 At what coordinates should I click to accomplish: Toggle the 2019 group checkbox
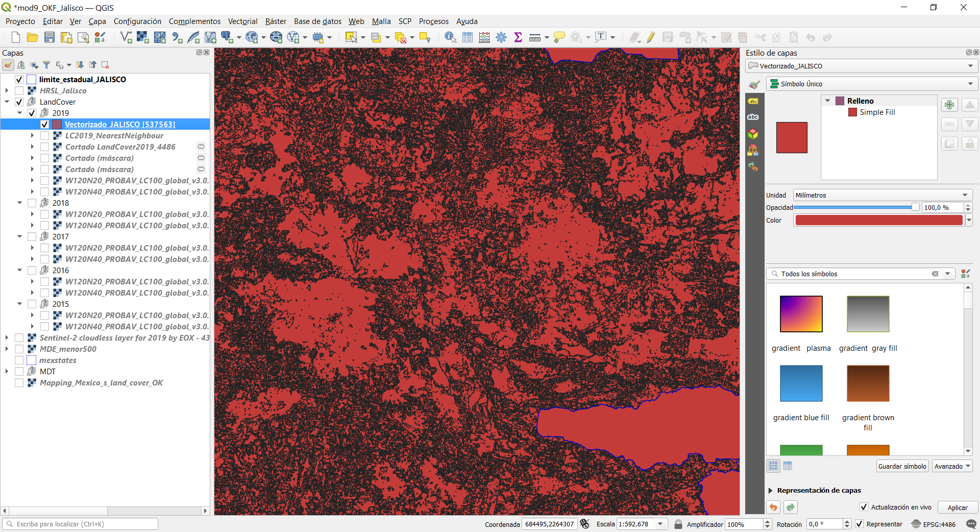pos(32,113)
